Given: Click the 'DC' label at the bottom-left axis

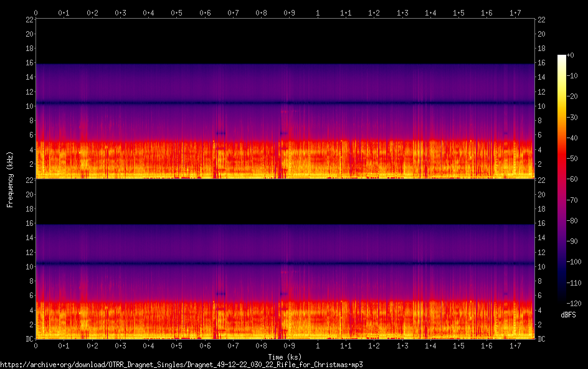Looking at the screenshot, I should [28, 339].
